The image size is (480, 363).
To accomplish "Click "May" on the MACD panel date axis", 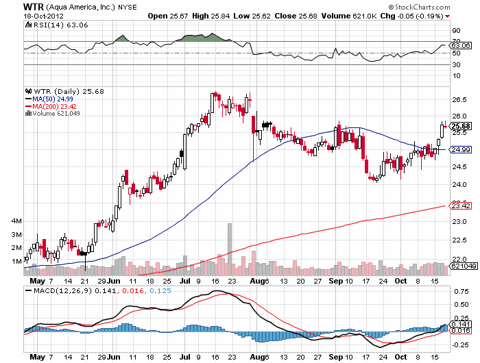I will coord(37,357).
